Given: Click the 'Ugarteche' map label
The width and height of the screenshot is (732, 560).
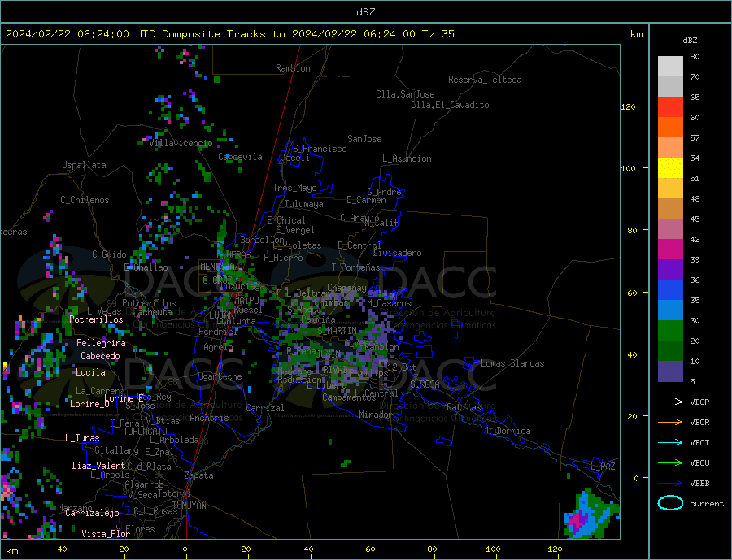Looking at the screenshot, I should click(x=220, y=376).
